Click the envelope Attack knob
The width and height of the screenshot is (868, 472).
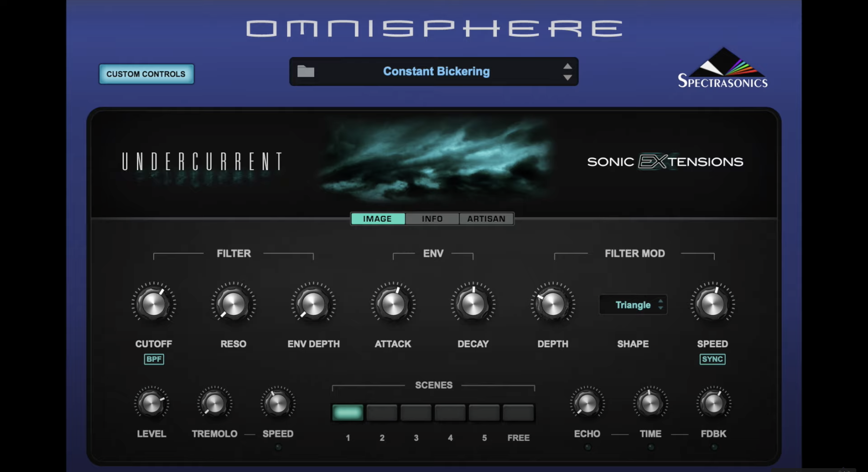393,304
